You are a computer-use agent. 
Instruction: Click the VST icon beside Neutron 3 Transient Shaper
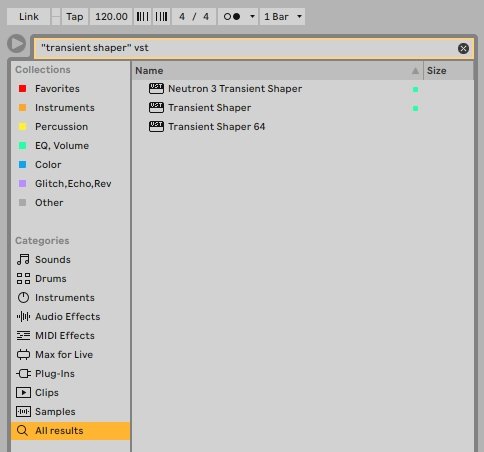(156, 89)
